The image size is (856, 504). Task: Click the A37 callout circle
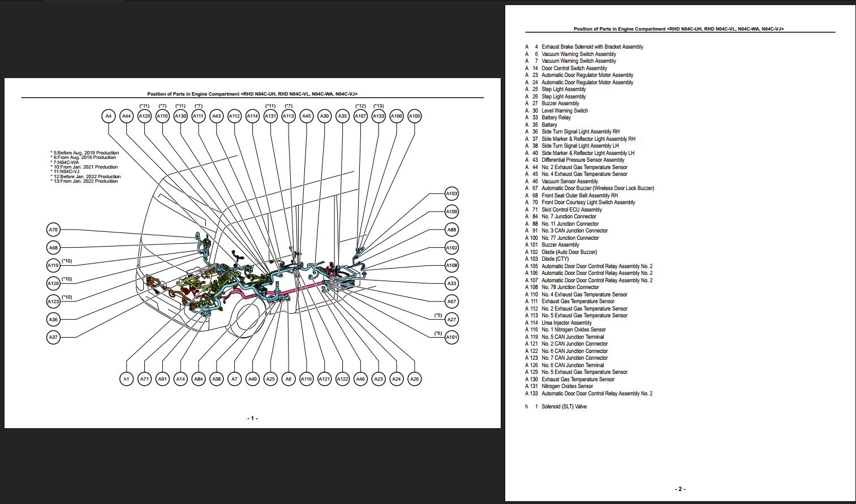53,337
